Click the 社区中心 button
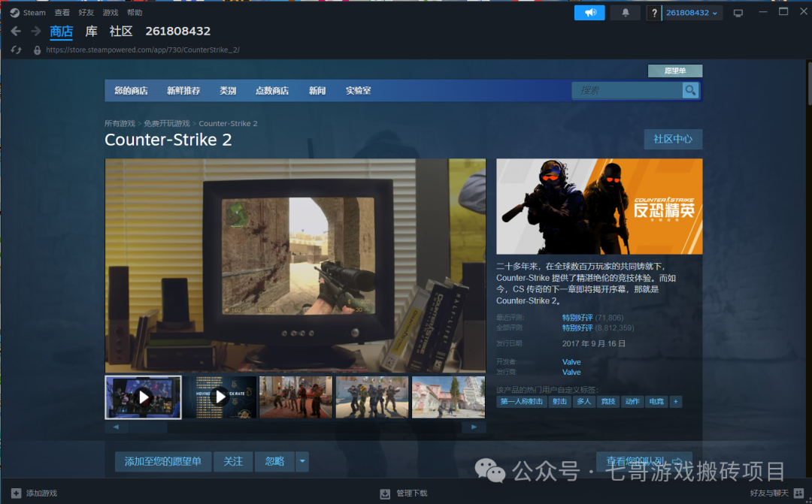The image size is (812, 504). click(673, 140)
